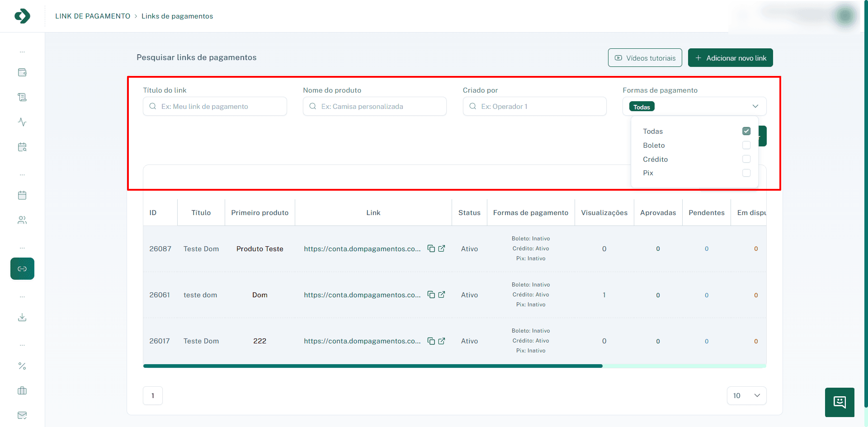Screen dimensions: 868x427
Task: Click the Título do link search field
Action: coord(215,106)
